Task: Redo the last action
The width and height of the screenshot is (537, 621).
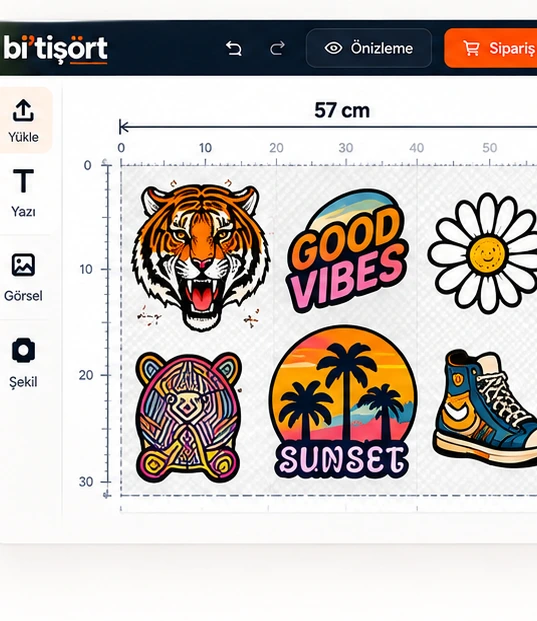Action: coord(277,49)
